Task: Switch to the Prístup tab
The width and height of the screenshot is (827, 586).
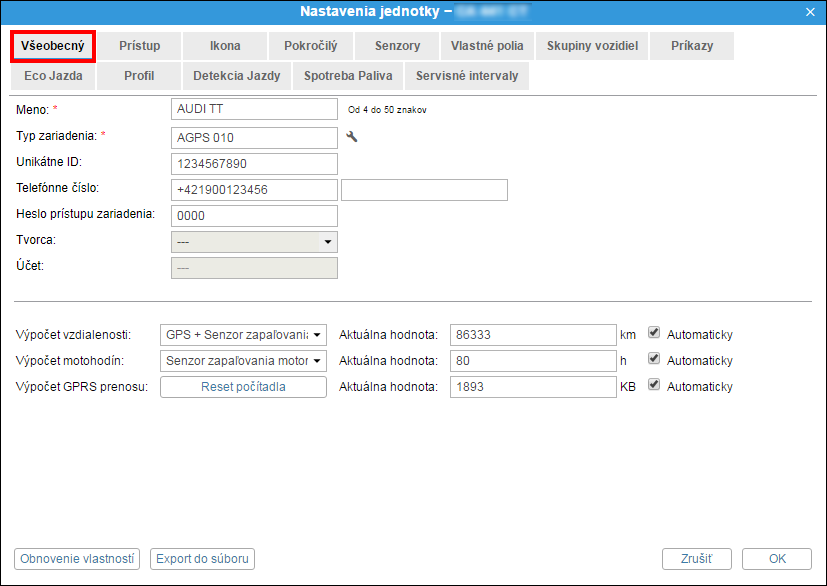Action: [139, 46]
